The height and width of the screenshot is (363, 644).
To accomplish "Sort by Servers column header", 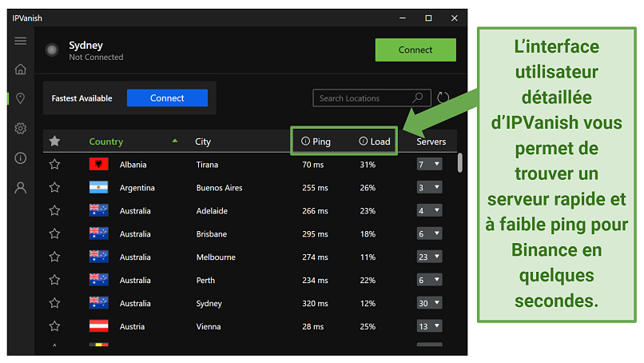I will [431, 142].
